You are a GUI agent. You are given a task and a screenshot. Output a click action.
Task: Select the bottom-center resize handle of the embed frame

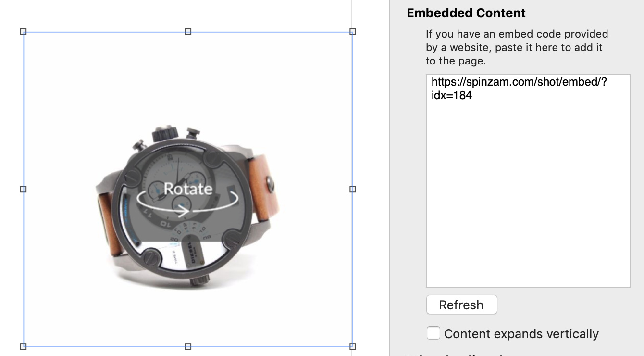coord(188,346)
